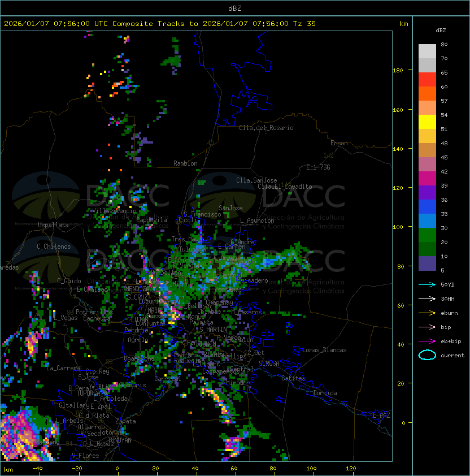Click the magenta eb+bip arrow in legend
Viewport: 470px width, 476px height.
427,341
